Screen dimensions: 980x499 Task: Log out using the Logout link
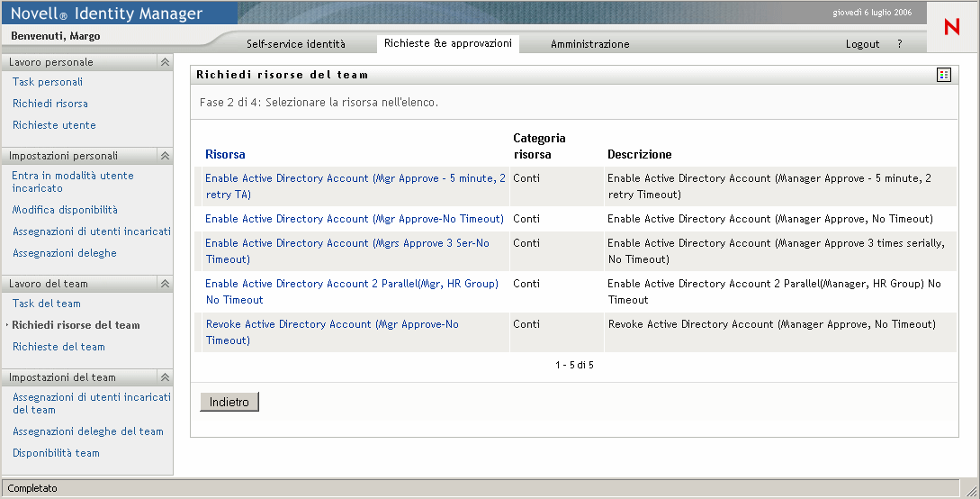tap(862, 44)
